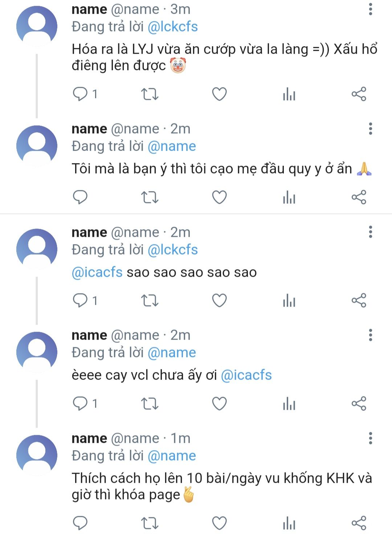Screen dimensions: 392x534
Task: Open more options for the 3m tweet
Action: pyautogui.click(x=370, y=9)
